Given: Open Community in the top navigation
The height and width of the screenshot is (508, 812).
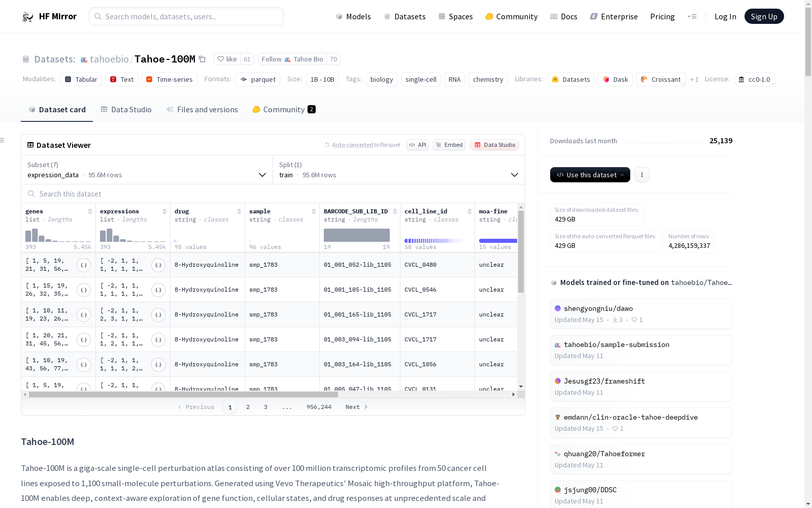Looking at the screenshot, I should point(512,17).
